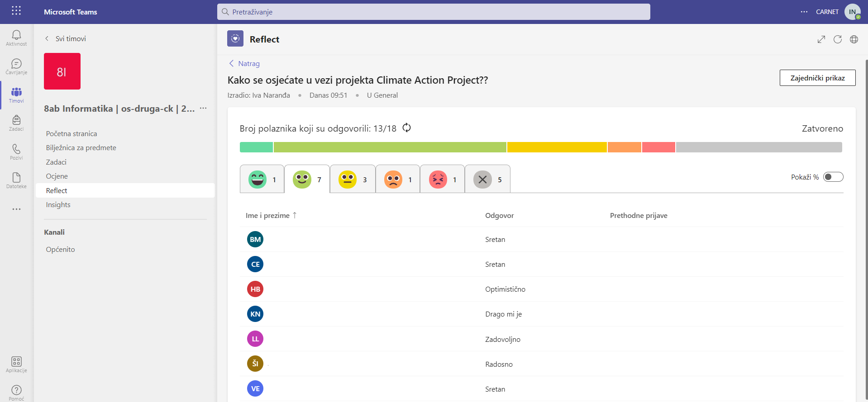Click the HB student avatar

coord(255,289)
